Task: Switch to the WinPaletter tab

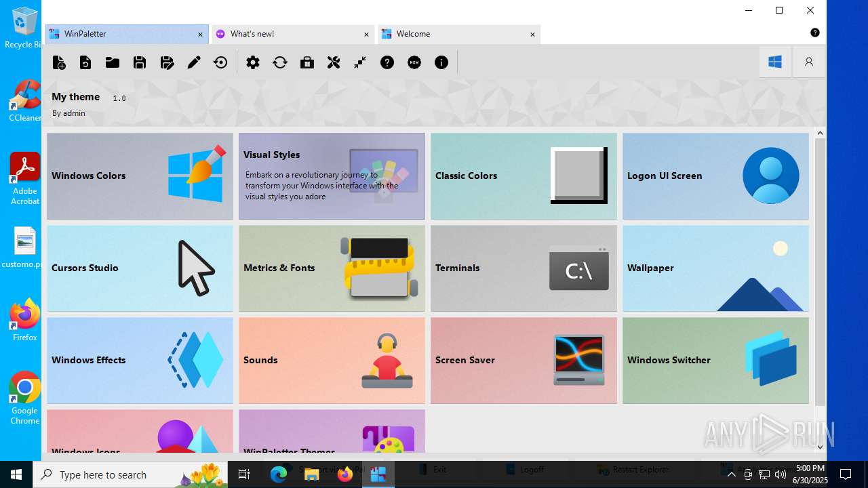Action: click(x=127, y=34)
